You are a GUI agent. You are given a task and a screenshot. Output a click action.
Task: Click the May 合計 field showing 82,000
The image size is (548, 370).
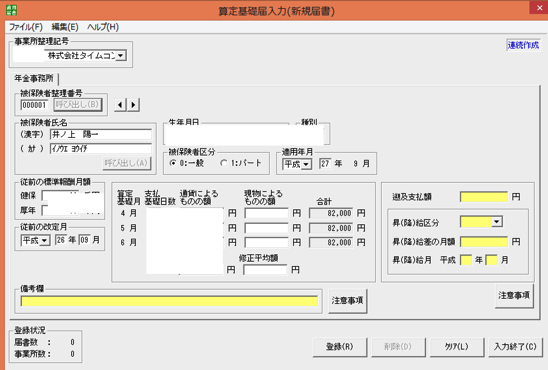point(331,228)
